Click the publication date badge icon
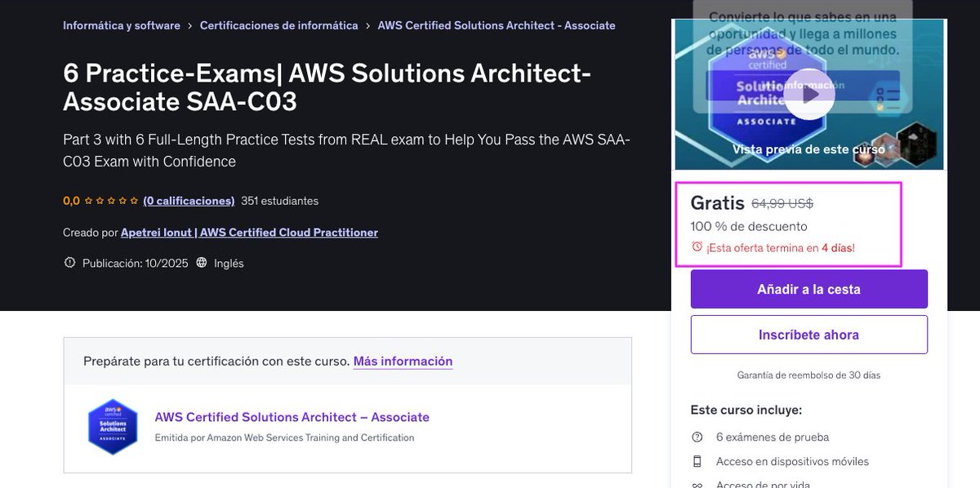This screenshot has height=488, width=980. pos(69,263)
